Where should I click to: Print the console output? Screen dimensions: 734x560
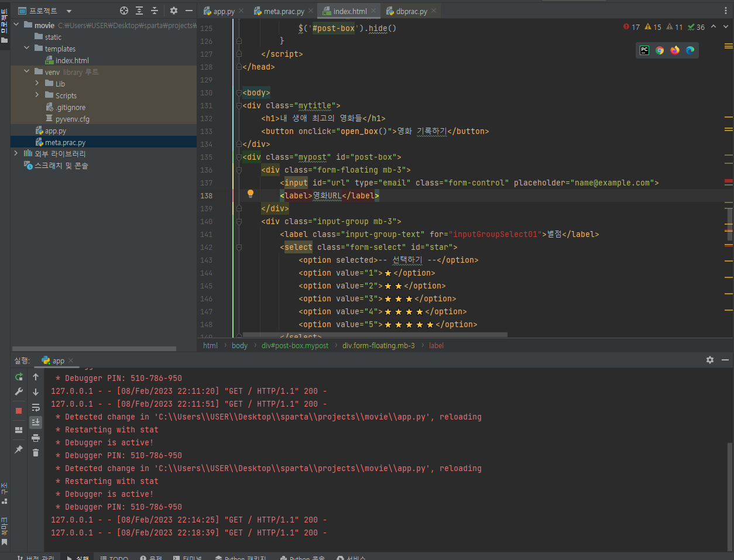coord(36,438)
